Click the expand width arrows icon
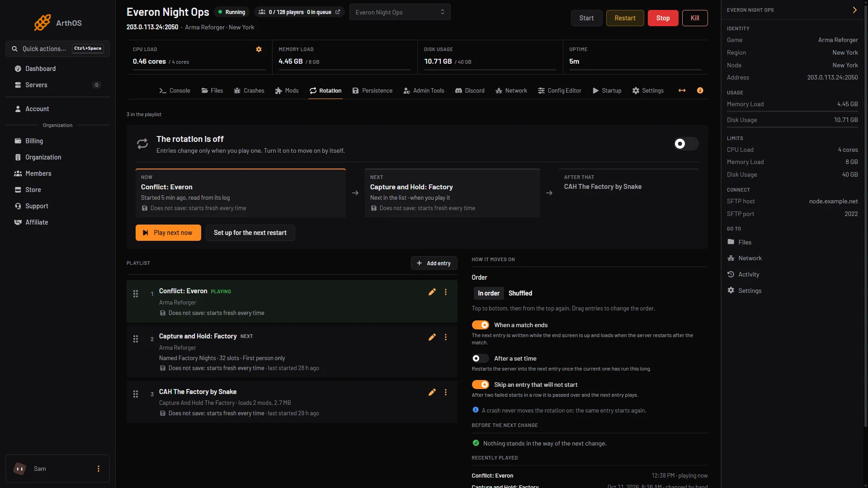The width and height of the screenshot is (868, 488). point(682,90)
